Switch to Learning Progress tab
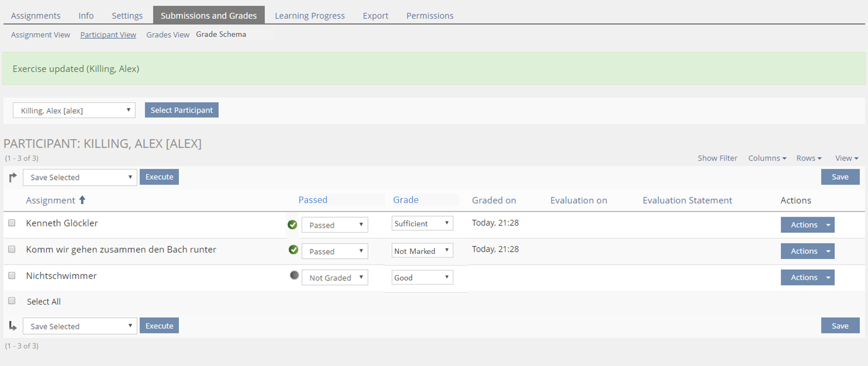 pos(310,16)
